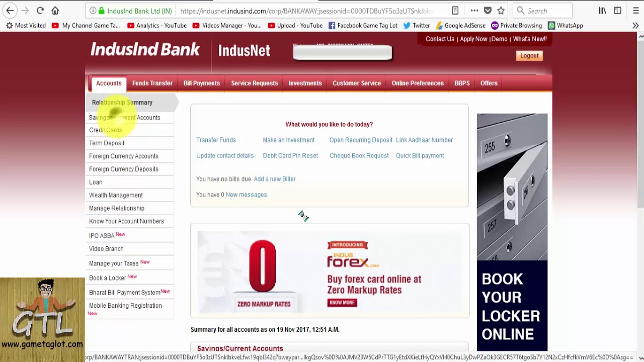Viewport: 644px width, 362px height.
Task: Open the Firefox hamburger menu
Action: click(x=635, y=11)
